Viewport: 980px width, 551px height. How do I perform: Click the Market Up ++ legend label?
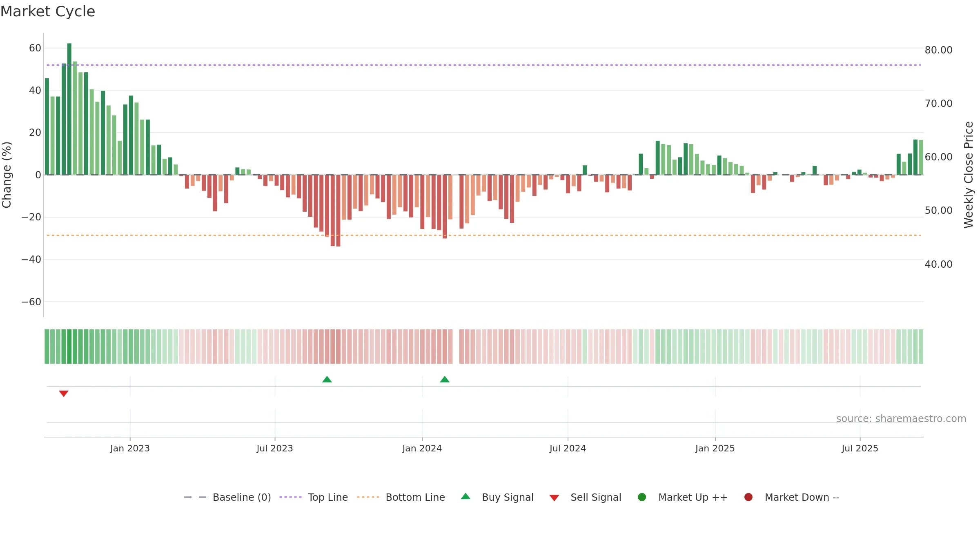pyautogui.click(x=693, y=497)
